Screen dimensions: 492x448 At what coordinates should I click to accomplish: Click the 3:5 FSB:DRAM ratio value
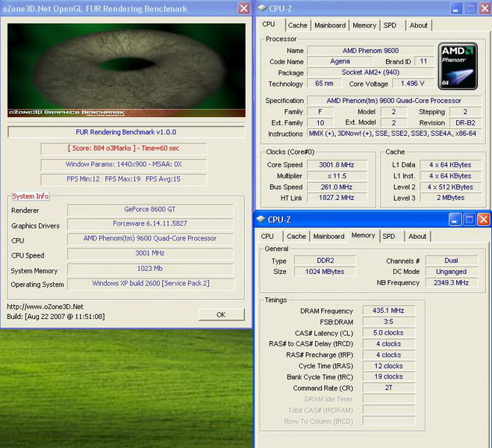388,322
